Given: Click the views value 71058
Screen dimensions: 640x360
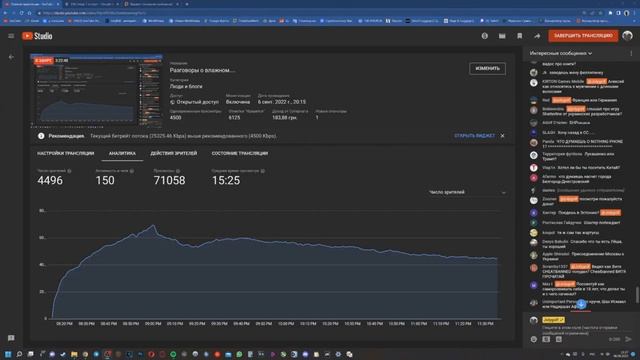Looking at the screenshot, I should (x=169, y=180).
